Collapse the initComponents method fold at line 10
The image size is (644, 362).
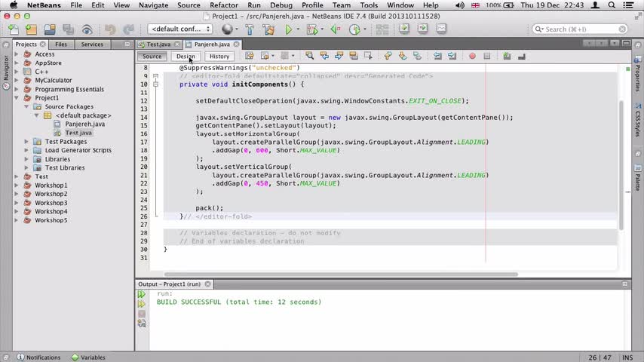click(155, 84)
